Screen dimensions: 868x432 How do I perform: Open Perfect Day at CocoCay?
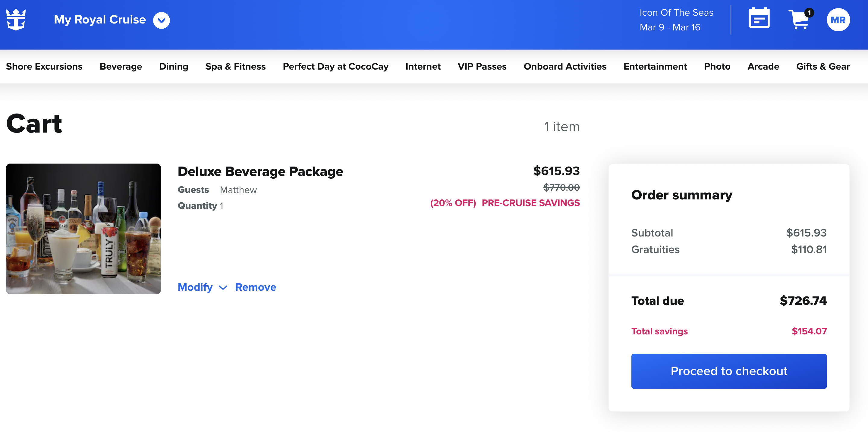pyautogui.click(x=335, y=66)
